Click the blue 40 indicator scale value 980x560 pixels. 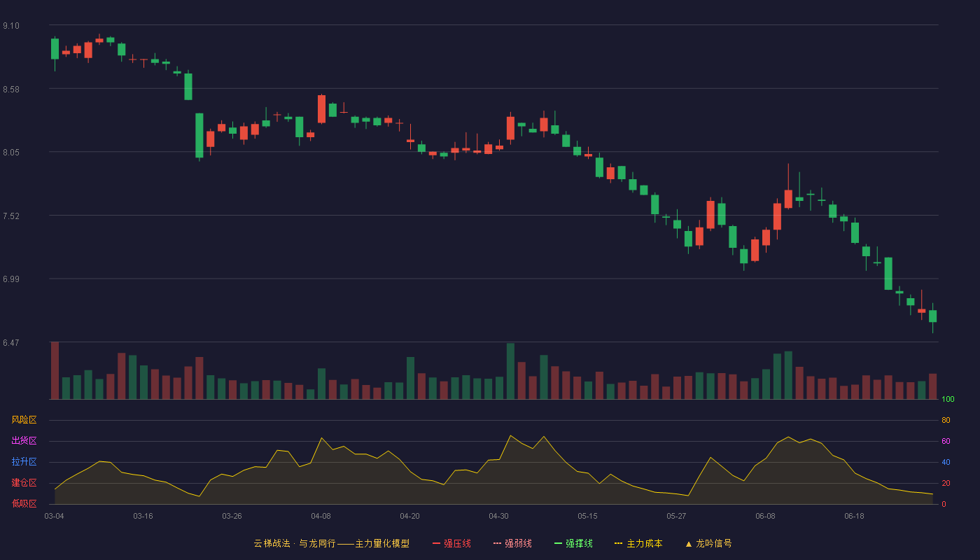(946, 462)
